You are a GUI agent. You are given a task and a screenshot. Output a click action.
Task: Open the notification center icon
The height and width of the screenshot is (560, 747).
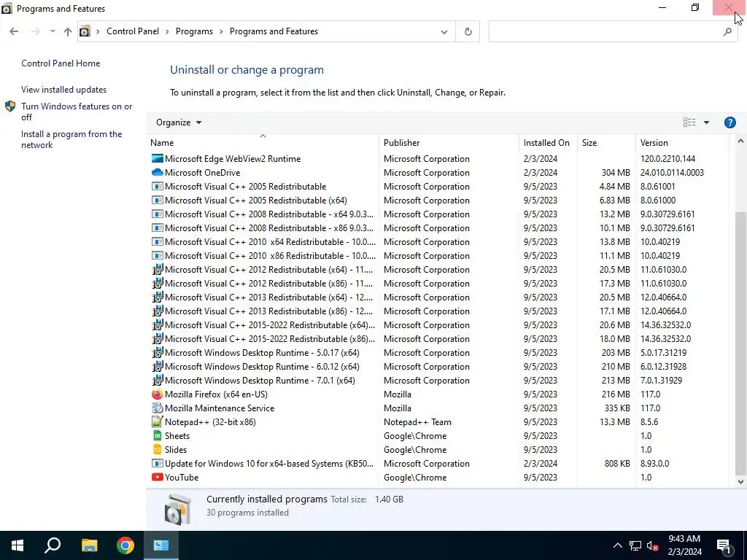[x=724, y=545]
